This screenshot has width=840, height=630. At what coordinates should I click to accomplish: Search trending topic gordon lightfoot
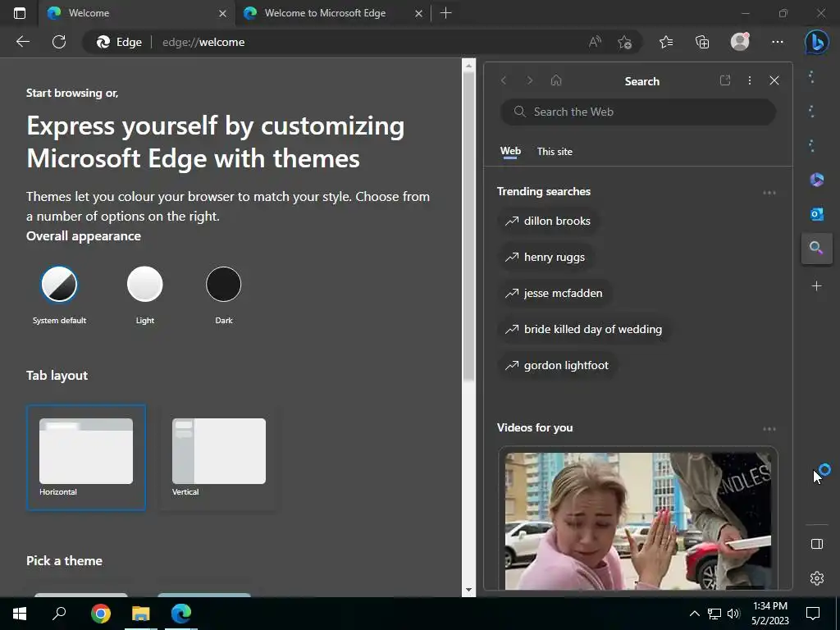[557, 365]
